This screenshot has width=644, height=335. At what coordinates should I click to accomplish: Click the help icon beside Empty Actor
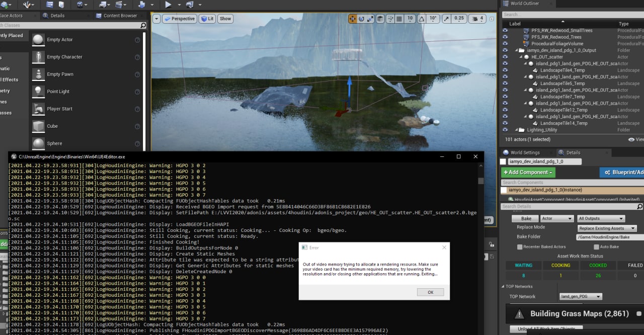coord(137,40)
